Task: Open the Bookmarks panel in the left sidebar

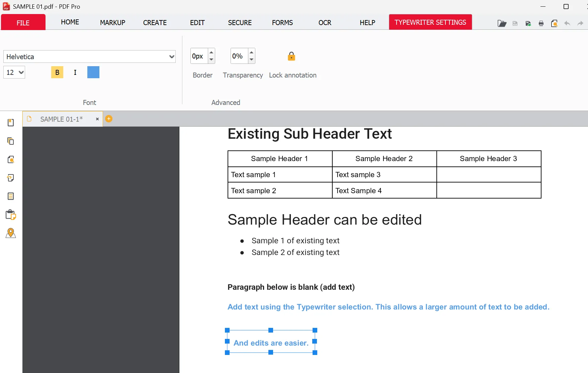Action: point(11,123)
